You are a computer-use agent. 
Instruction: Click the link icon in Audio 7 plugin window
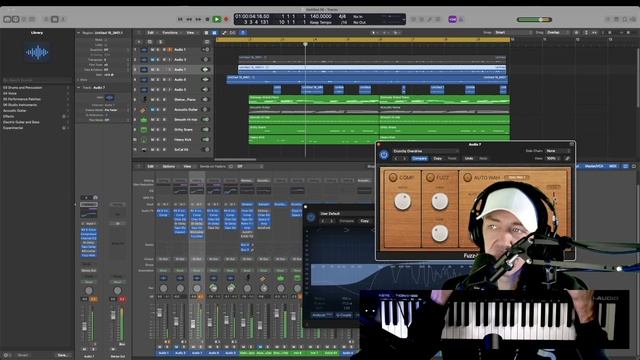pyautogui.click(x=567, y=158)
